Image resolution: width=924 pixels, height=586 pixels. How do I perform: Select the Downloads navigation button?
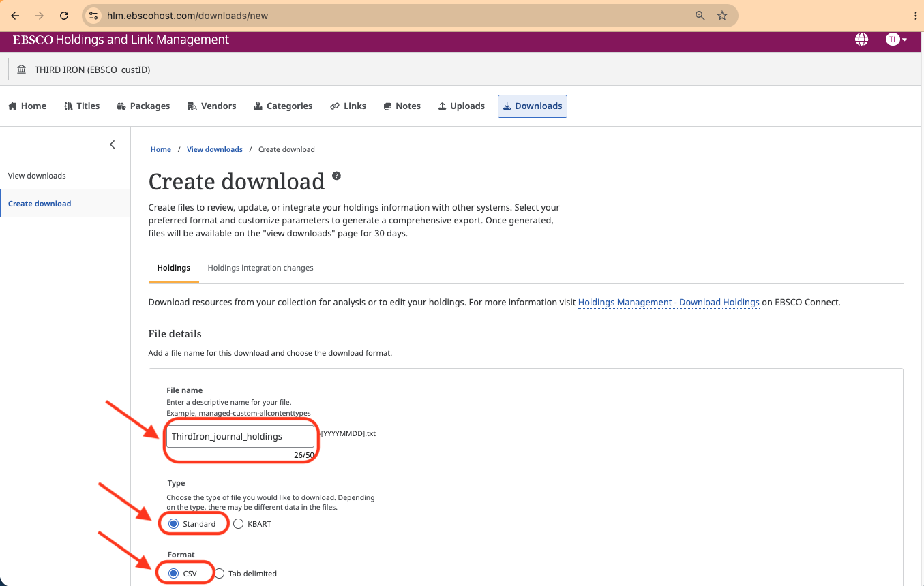[533, 106]
